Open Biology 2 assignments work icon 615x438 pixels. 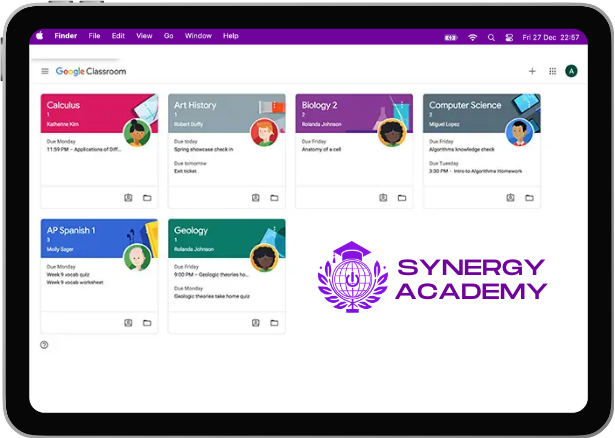383,198
